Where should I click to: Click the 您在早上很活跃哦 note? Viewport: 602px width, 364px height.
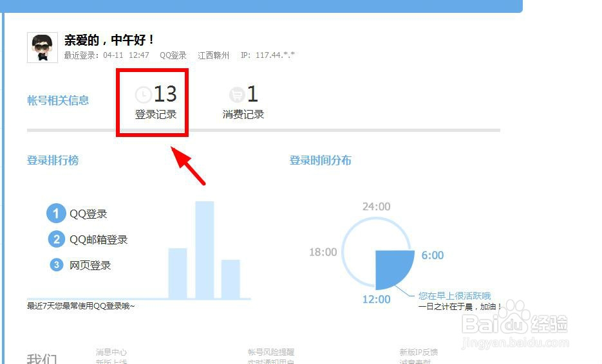coord(455,296)
